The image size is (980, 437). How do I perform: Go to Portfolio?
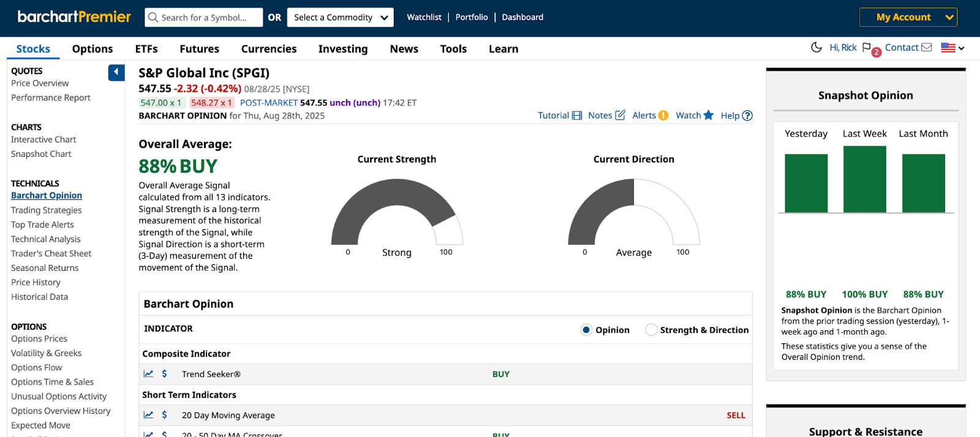click(x=472, y=17)
